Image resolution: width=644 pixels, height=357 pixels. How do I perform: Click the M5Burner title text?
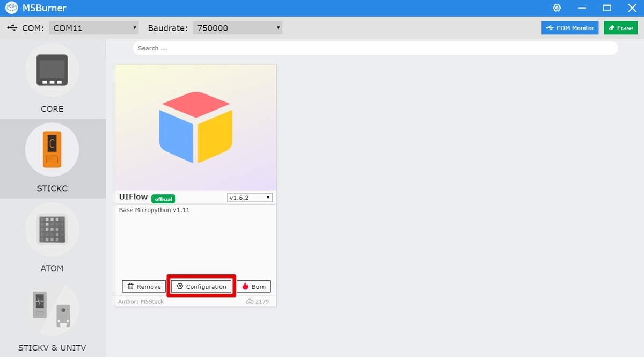pos(45,8)
